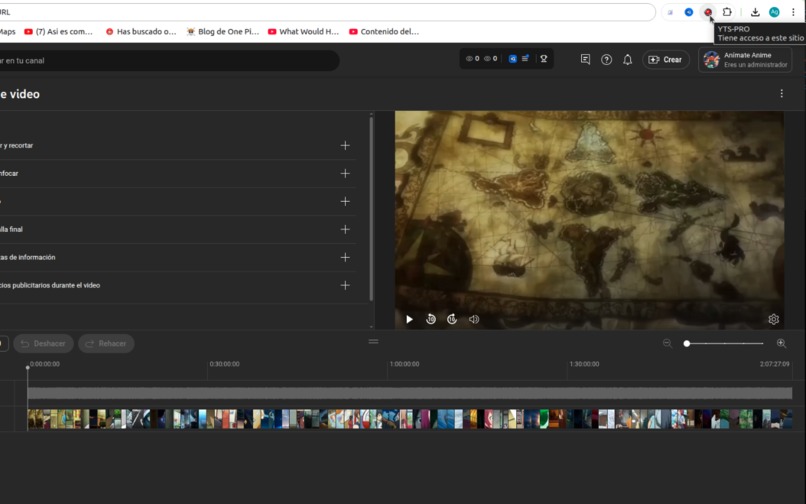Click the faded extension icon left of blue one
806x504 pixels.
pyautogui.click(x=670, y=12)
